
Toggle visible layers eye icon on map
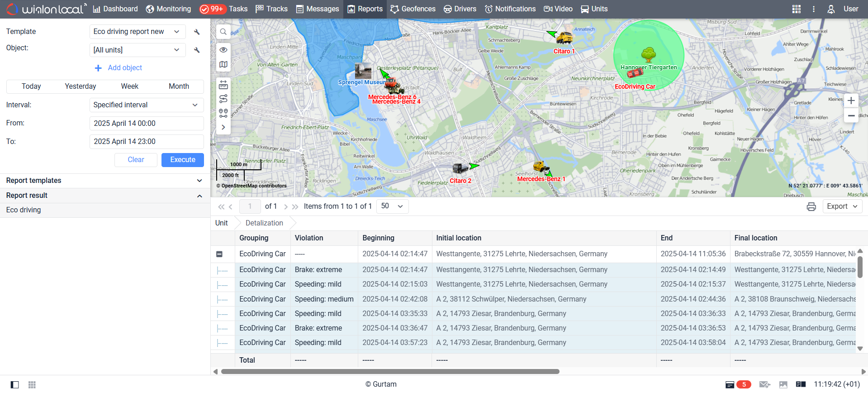point(223,50)
